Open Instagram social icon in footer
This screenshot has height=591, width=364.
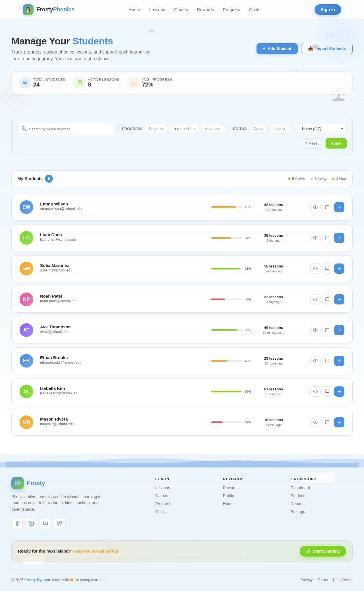click(31, 523)
